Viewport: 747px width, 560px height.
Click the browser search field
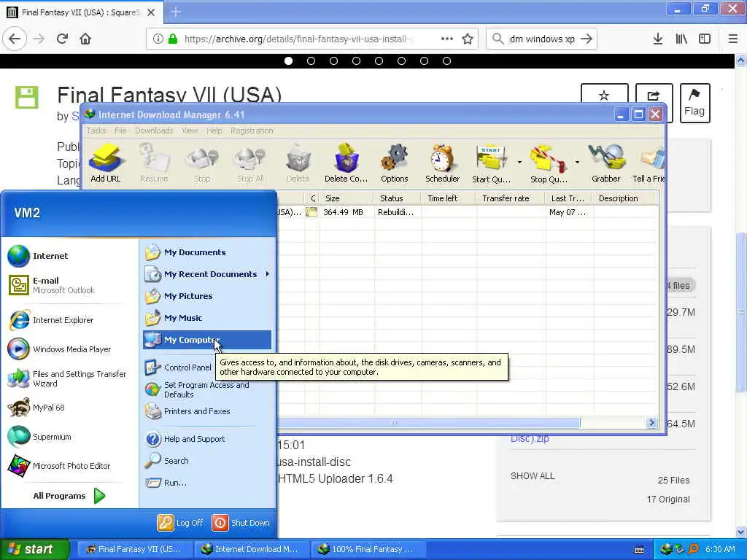click(541, 39)
